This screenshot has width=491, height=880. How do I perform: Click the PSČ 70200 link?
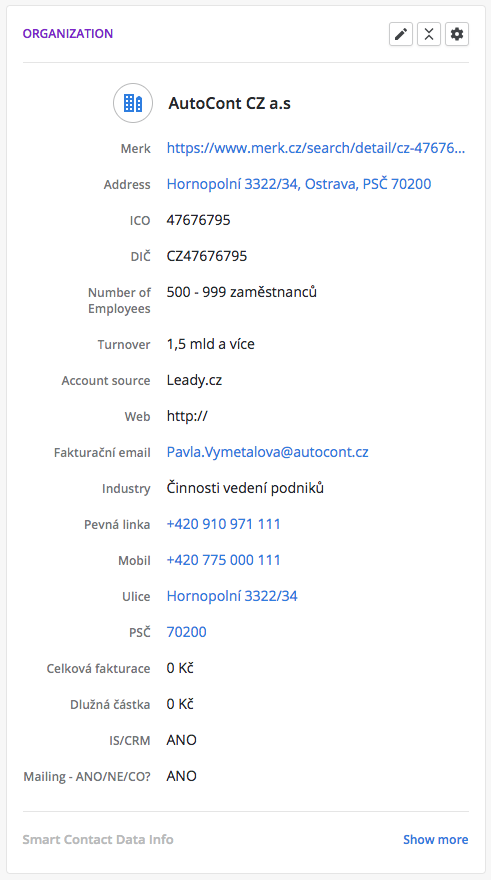click(x=186, y=632)
